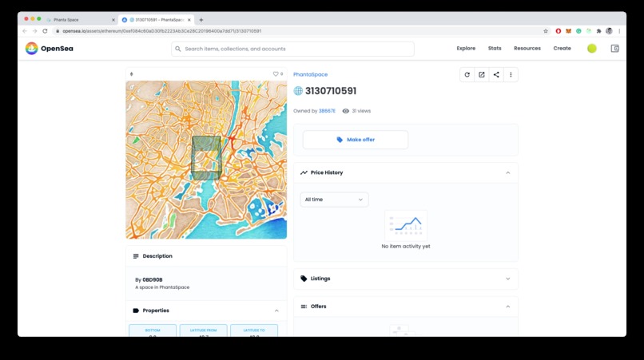Open the Create menu item

point(562,49)
